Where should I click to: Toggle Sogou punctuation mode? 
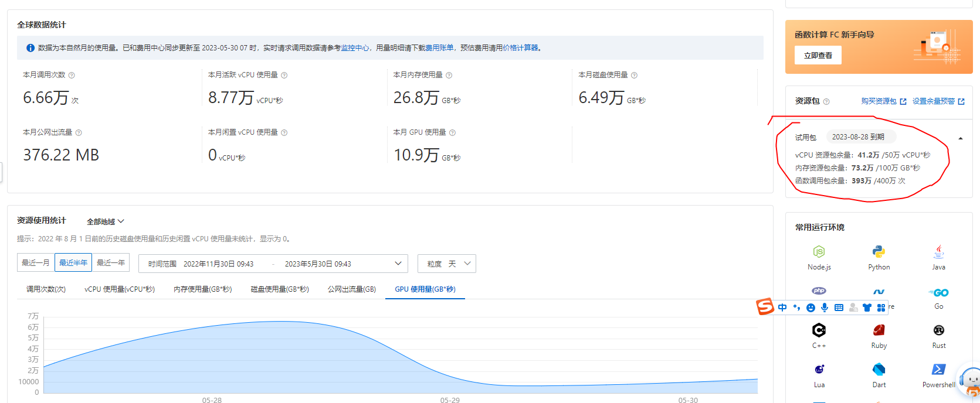point(796,308)
